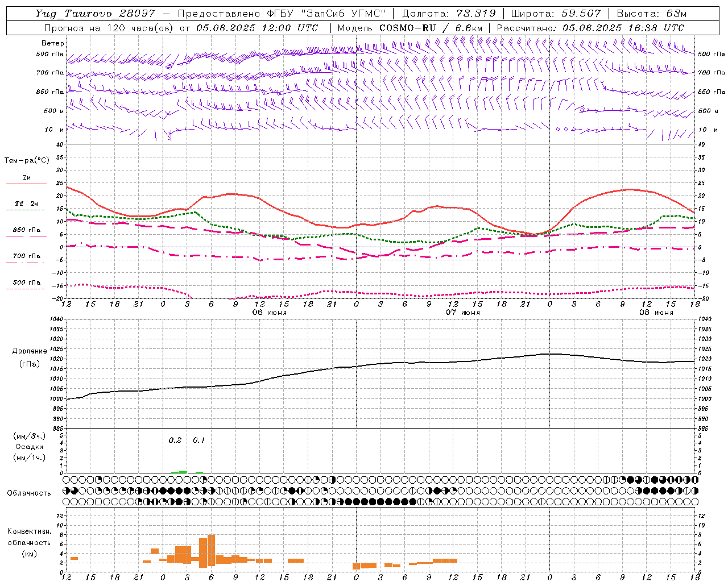Viewport: 728px width, 582px height.
Task: Click the Td 2м dew point legend entry
Action: [27, 203]
